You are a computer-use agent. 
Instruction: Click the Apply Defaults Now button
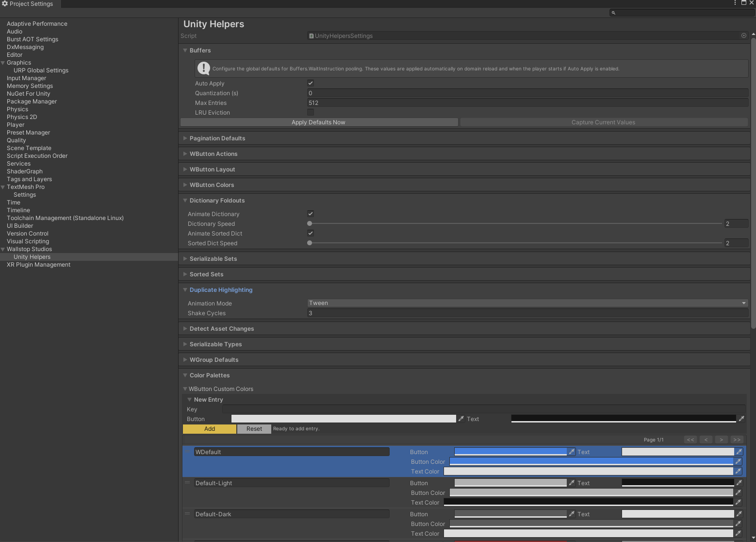coord(318,122)
